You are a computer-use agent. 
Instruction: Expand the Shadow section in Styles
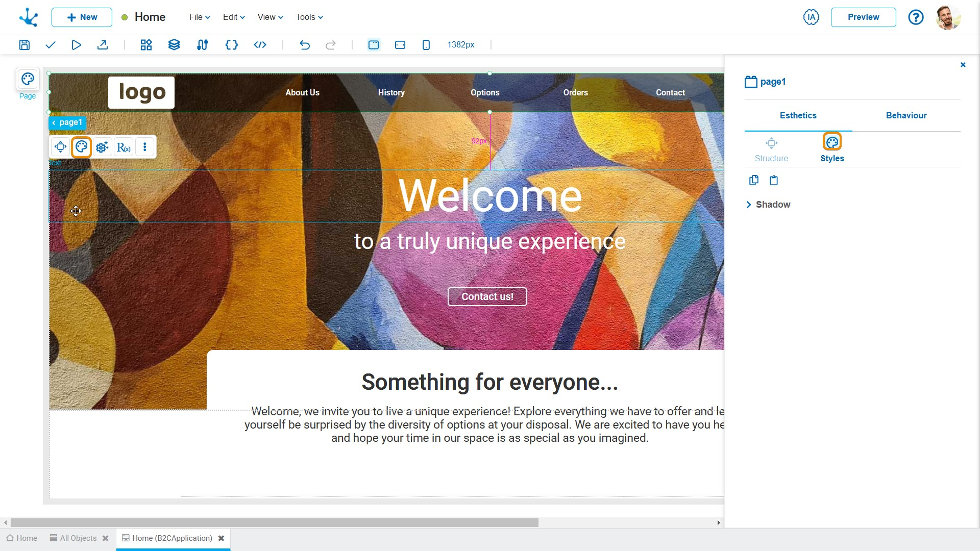(749, 204)
